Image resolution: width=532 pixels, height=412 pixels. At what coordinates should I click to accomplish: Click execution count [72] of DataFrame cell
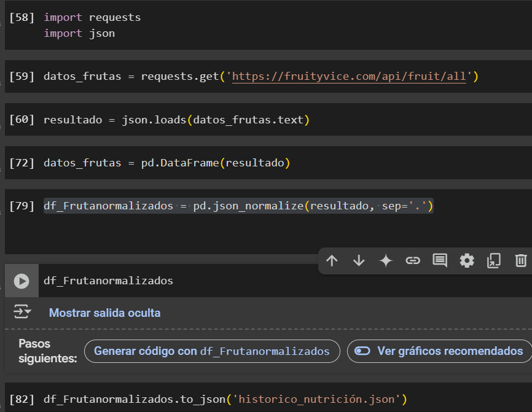[22, 163]
